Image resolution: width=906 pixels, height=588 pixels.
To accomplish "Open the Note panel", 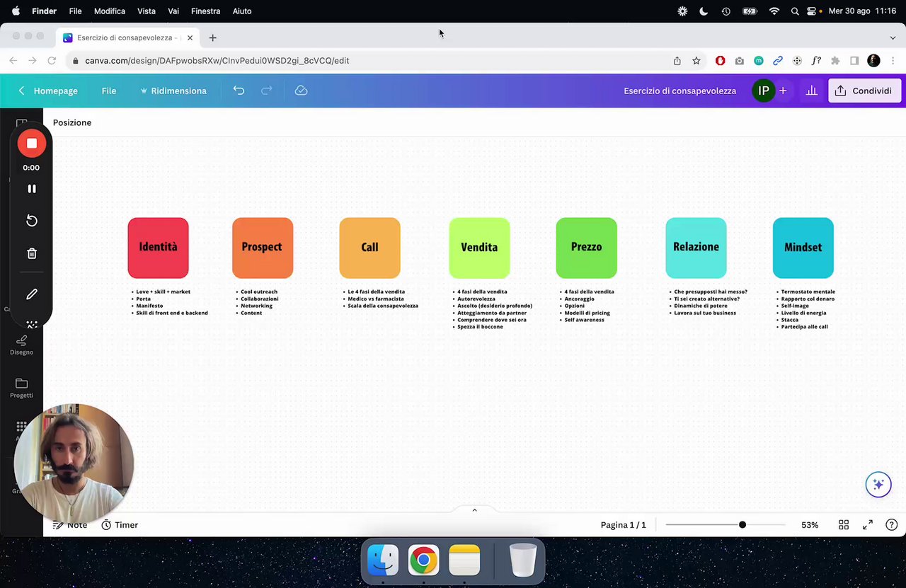I will point(70,525).
